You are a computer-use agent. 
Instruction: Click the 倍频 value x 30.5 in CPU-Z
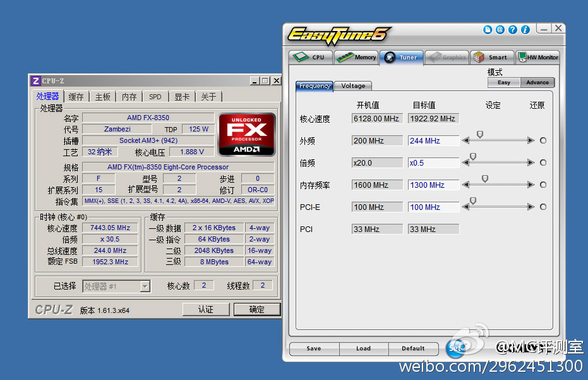click(x=111, y=239)
